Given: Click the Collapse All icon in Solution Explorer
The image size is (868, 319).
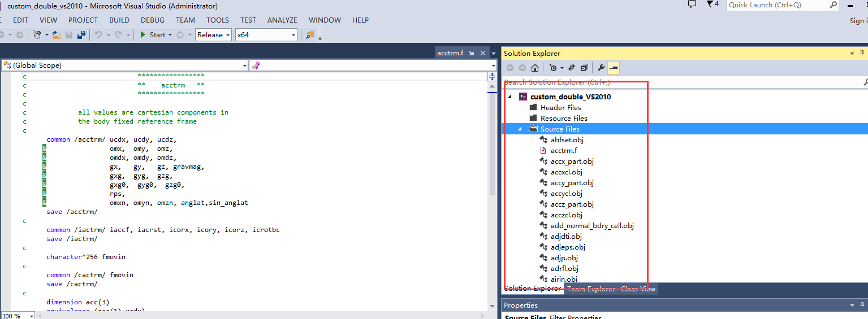Looking at the screenshot, I should tap(584, 68).
